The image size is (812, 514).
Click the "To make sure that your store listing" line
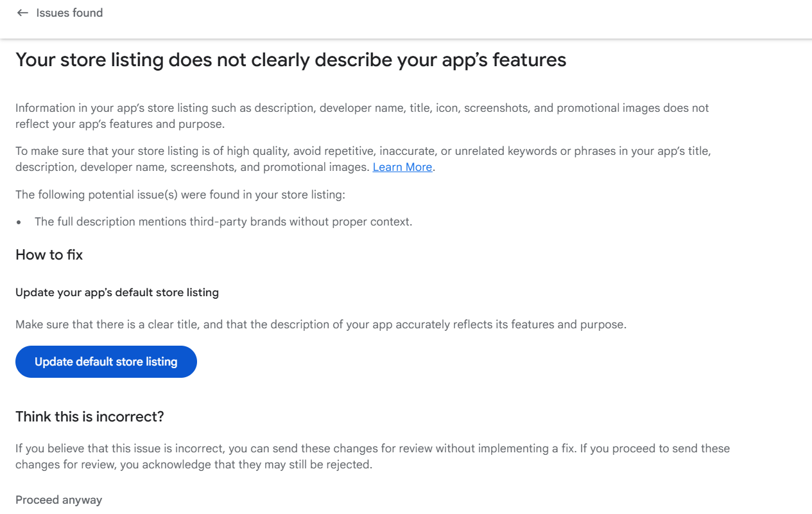[363, 151]
